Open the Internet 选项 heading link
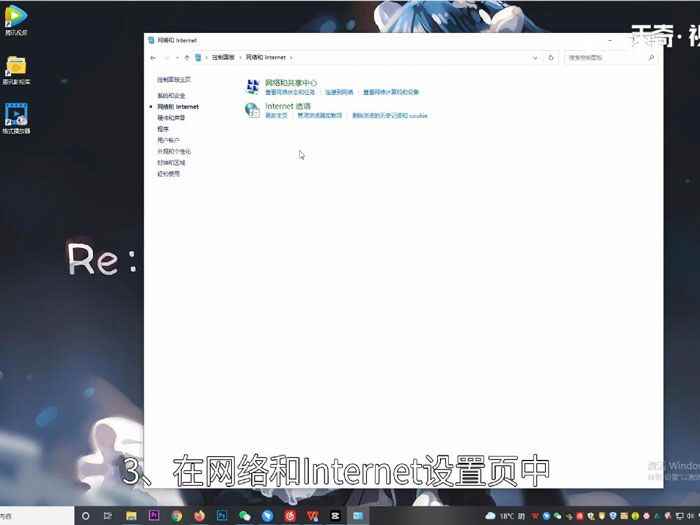Screen dimensions: 700x525 [288, 106]
